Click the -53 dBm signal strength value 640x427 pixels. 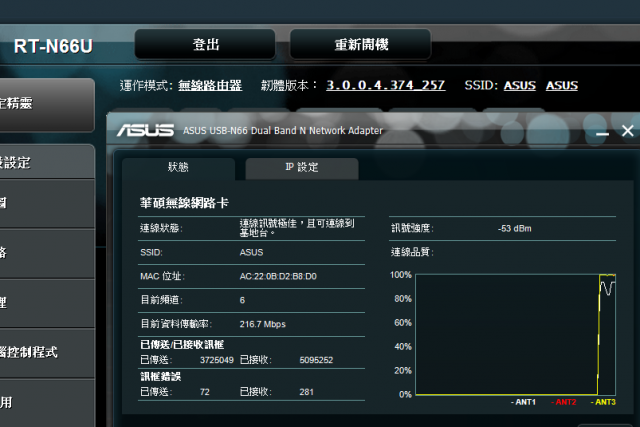point(515,229)
